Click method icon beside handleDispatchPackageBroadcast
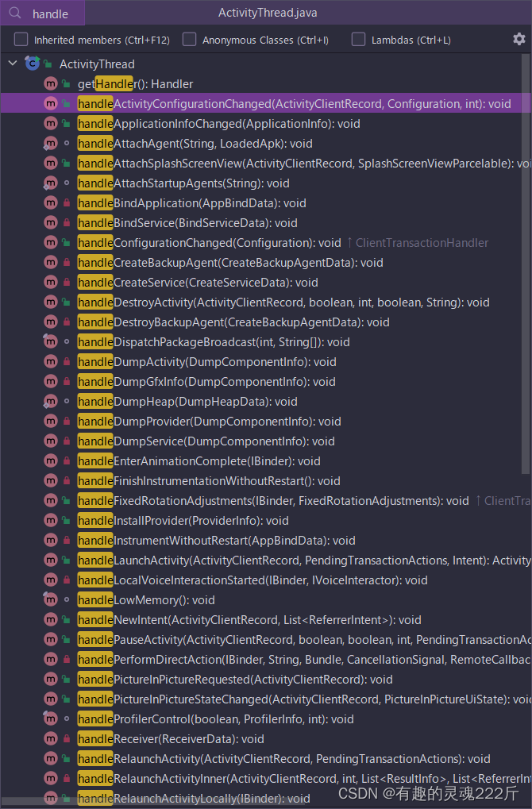532x809 pixels. pyautogui.click(x=51, y=341)
